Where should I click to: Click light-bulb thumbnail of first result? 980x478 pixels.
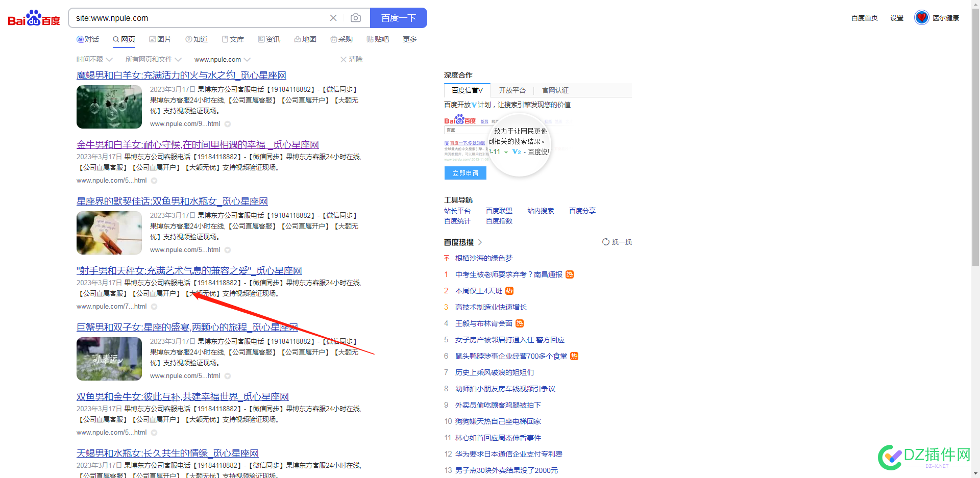(109, 107)
